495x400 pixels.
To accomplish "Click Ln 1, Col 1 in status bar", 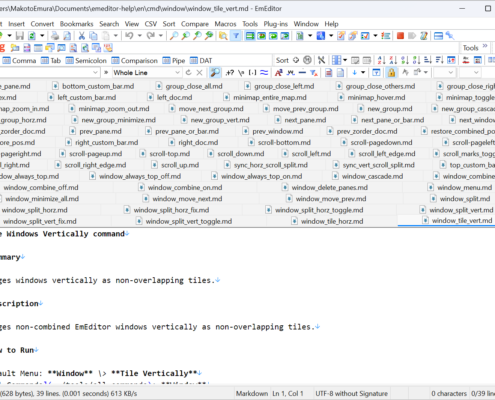I will [x=288, y=393].
